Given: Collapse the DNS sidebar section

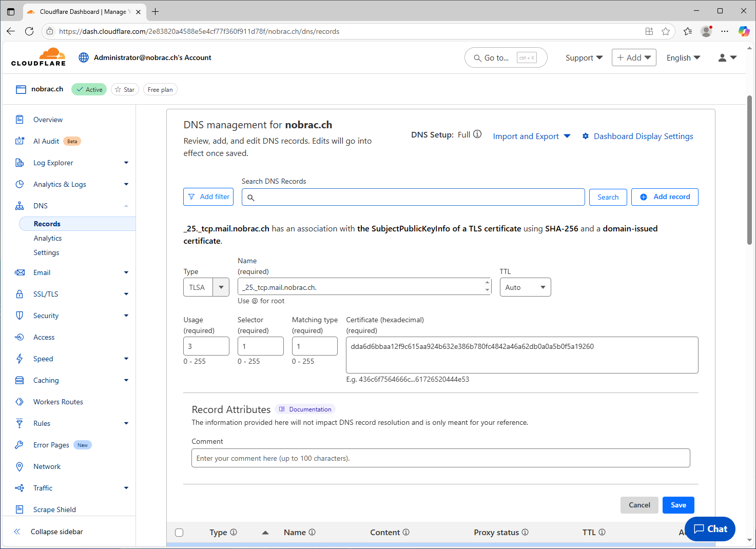Looking at the screenshot, I should point(126,206).
